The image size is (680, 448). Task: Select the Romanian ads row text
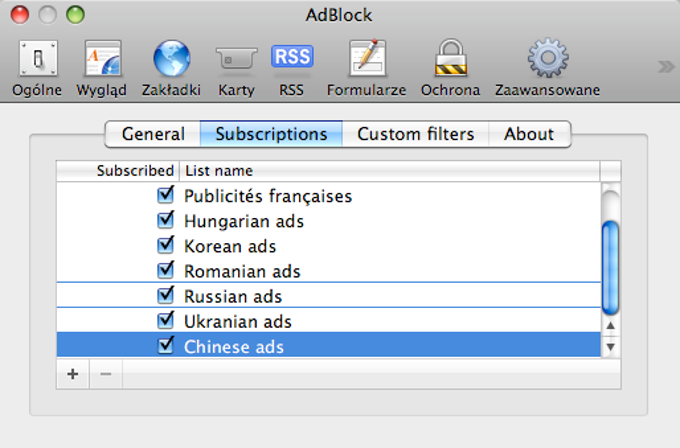coord(242,271)
